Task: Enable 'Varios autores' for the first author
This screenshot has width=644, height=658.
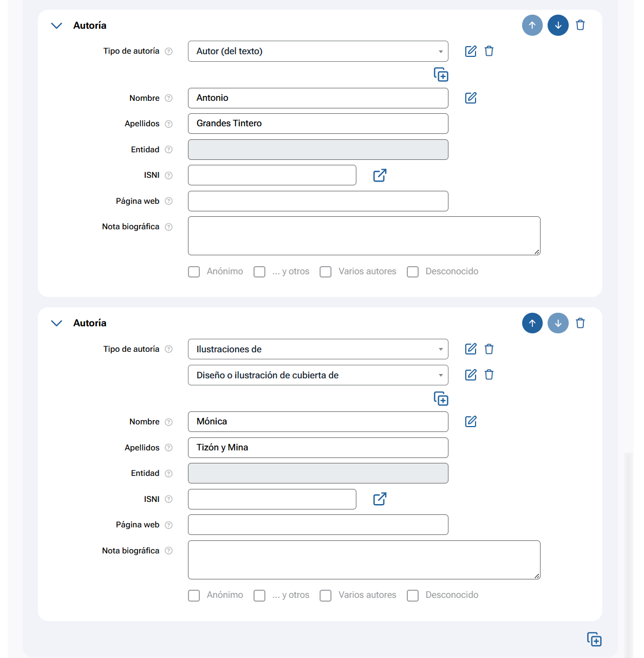Action: tap(326, 272)
